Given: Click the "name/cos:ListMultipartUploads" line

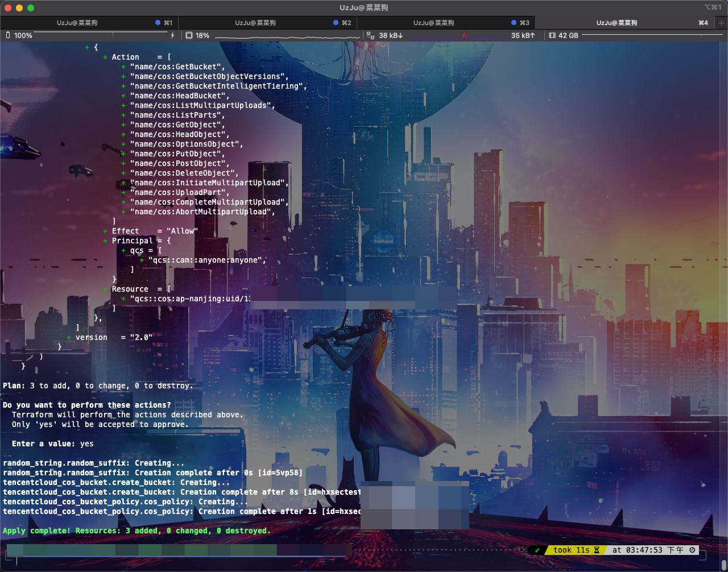Looking at the screenshot, I should pos(198,105).
